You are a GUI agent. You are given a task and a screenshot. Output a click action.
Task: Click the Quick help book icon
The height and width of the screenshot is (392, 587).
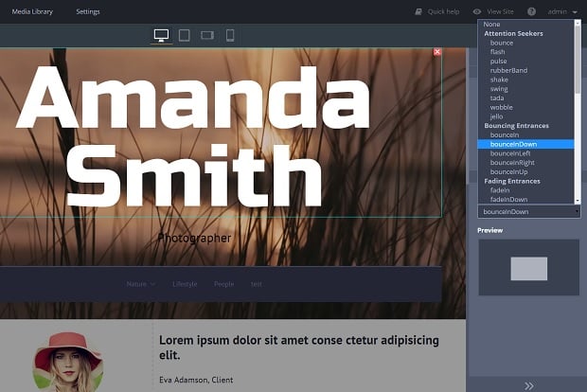(x=418, y=11)
